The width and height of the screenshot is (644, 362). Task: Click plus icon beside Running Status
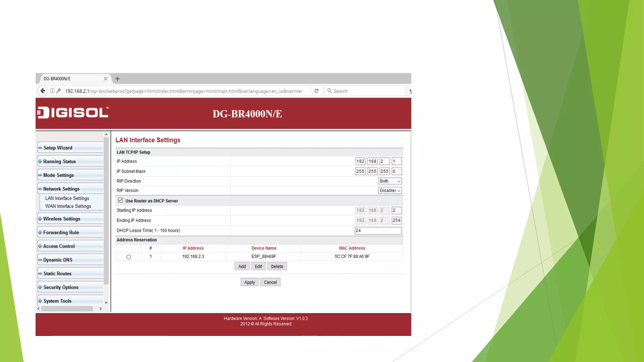click(40, 162)
